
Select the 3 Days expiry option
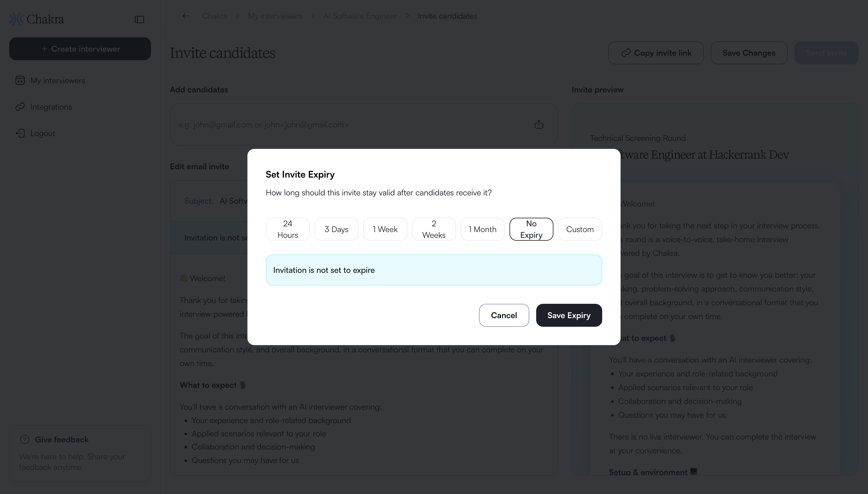pos(336,230)
